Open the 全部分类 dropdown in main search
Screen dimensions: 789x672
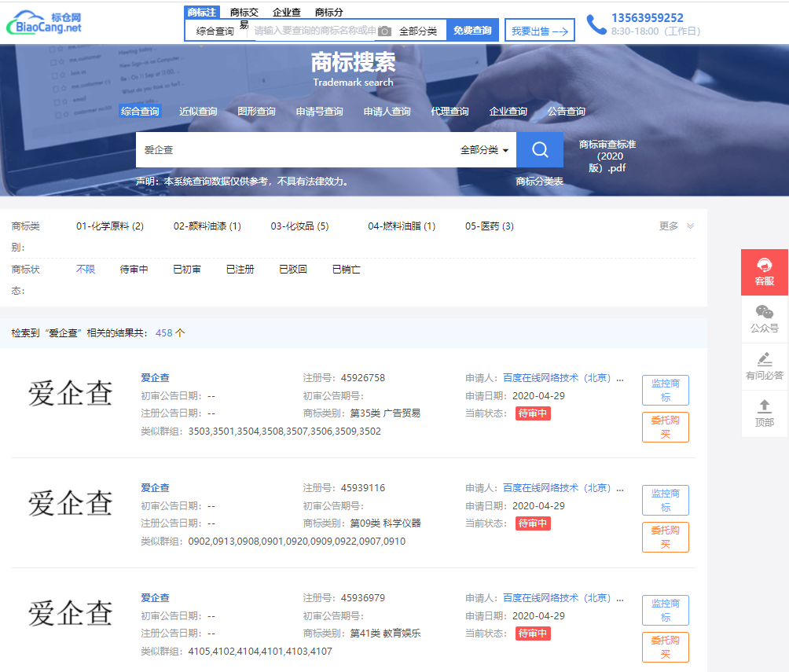pos(484,150)
